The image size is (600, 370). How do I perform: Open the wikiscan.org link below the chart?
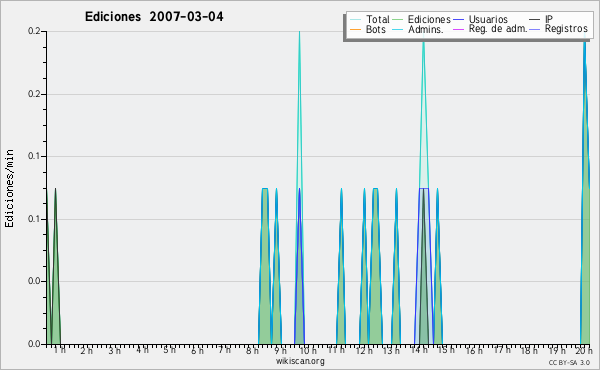coord(300,361)
